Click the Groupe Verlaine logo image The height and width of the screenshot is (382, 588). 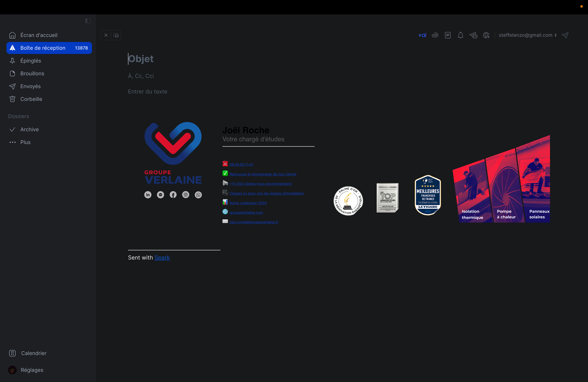coord(173,153)
